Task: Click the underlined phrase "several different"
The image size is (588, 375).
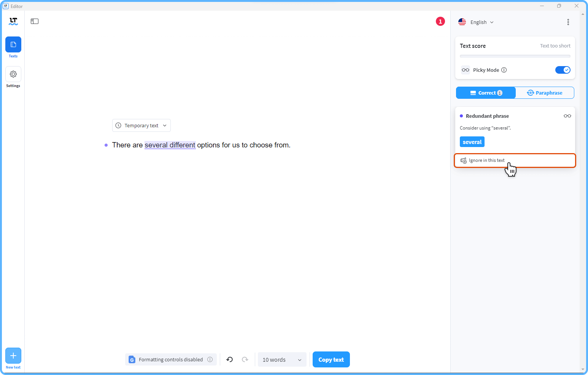Action: click(x=170, y=145)
